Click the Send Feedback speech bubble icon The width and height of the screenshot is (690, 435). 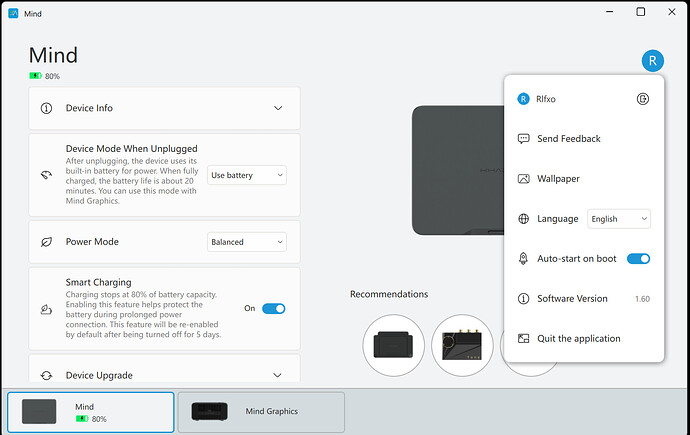(523, 139)
